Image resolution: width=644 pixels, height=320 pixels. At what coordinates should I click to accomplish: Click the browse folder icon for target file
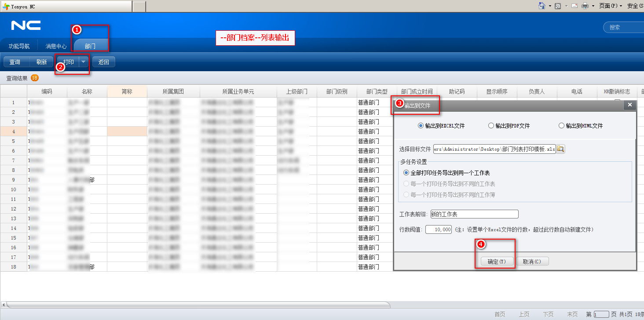pos(560,149)
